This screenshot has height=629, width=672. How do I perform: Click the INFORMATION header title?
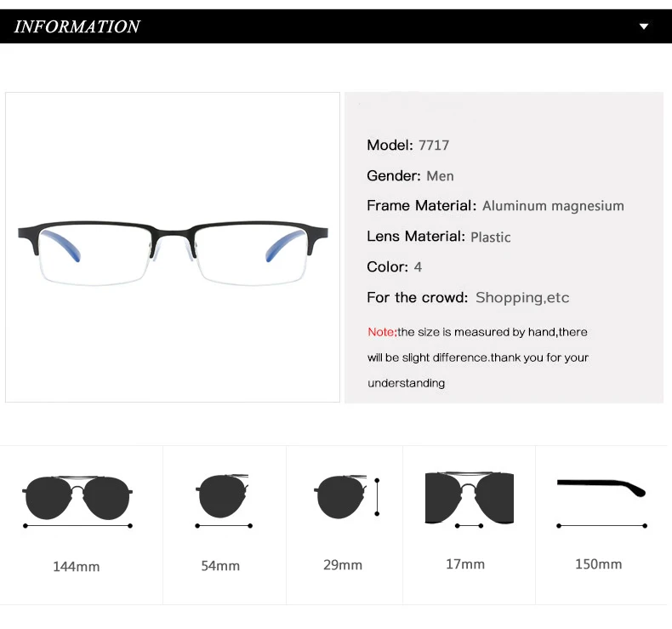[x=77, y=26]
